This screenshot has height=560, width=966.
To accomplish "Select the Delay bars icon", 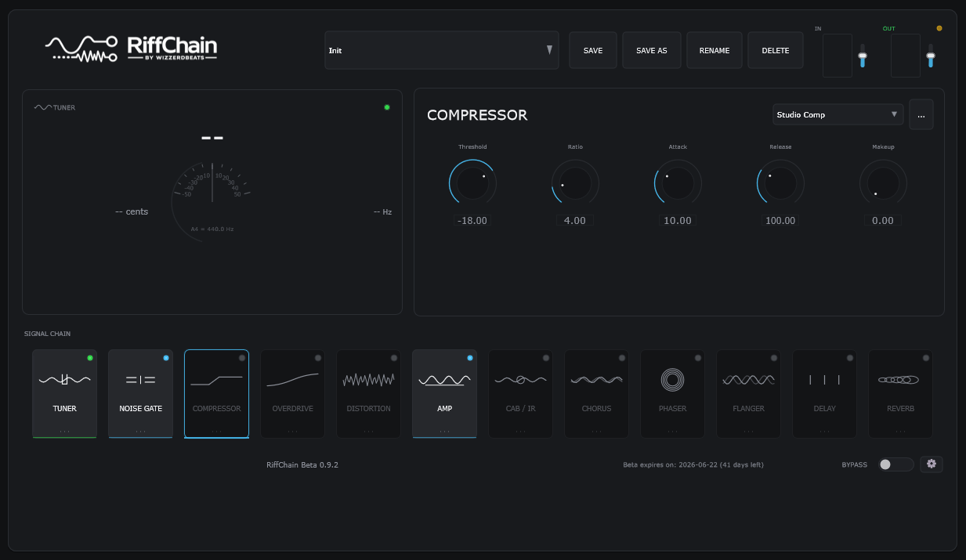I will coord(824,380).
